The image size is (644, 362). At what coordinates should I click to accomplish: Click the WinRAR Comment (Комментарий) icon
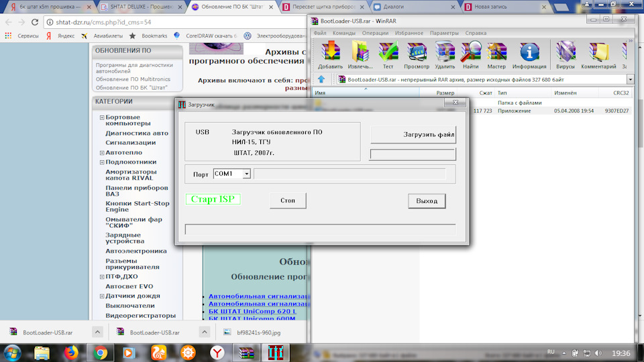[x=598, y=55]
